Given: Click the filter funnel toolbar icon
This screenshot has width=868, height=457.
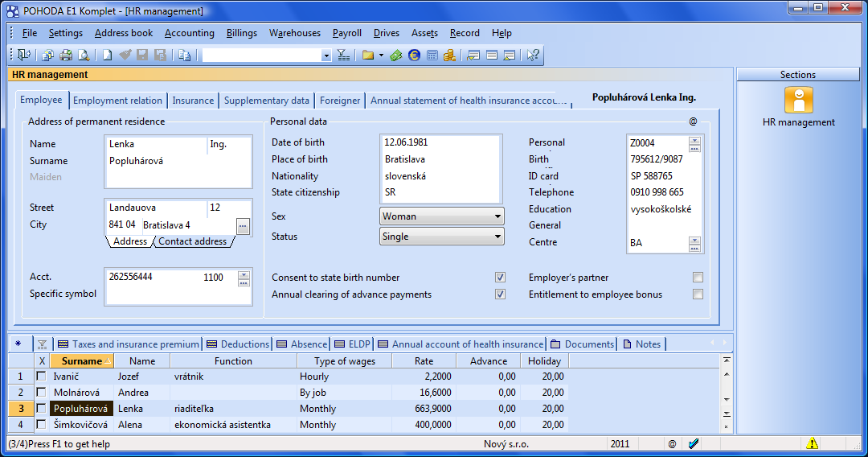Looking at the screenshot, I should (x=344, y=55).
